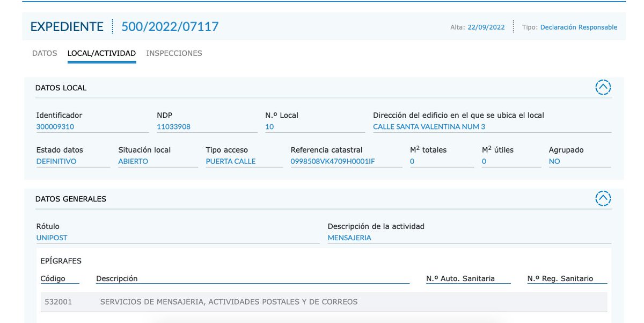Click the cadastral reference 0998508VK4709H0001IF
Image resolution: width=644 pixels, height=323 pixels.
pyautogui.click(x=333, y=161)
